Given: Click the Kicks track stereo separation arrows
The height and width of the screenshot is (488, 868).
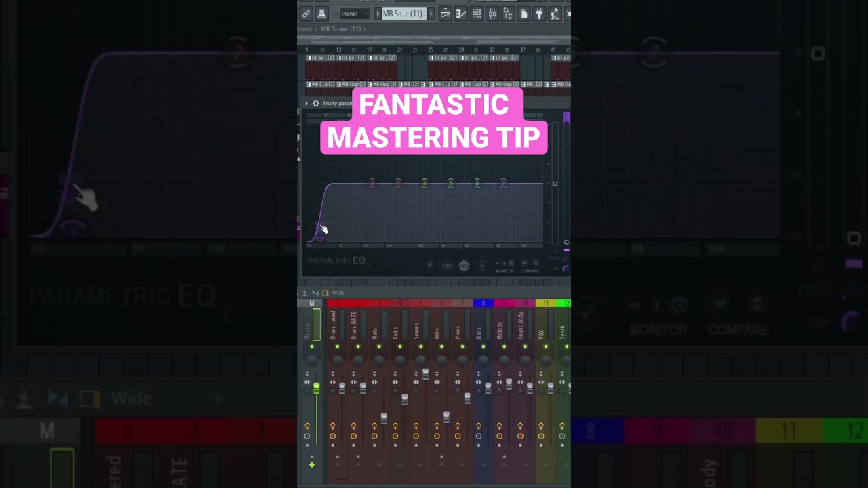Looking at the screenshot, I should [395, 382].
